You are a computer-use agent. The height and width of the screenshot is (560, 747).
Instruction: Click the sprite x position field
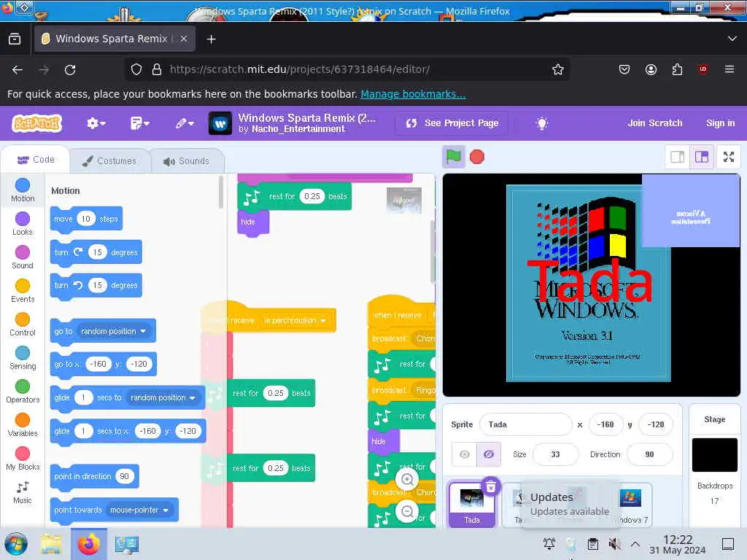pyautogui.click(x=605, y=424)
